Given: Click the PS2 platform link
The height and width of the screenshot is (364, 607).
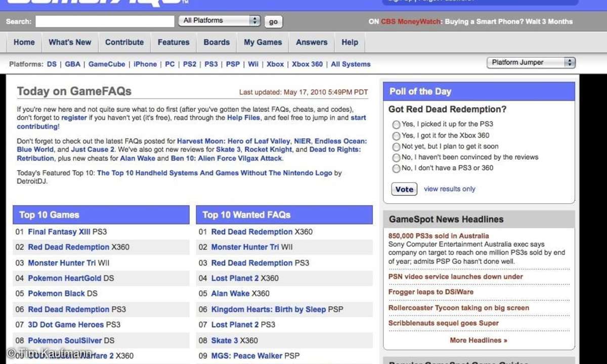Looking at the screenshot, I should [190, 64].
